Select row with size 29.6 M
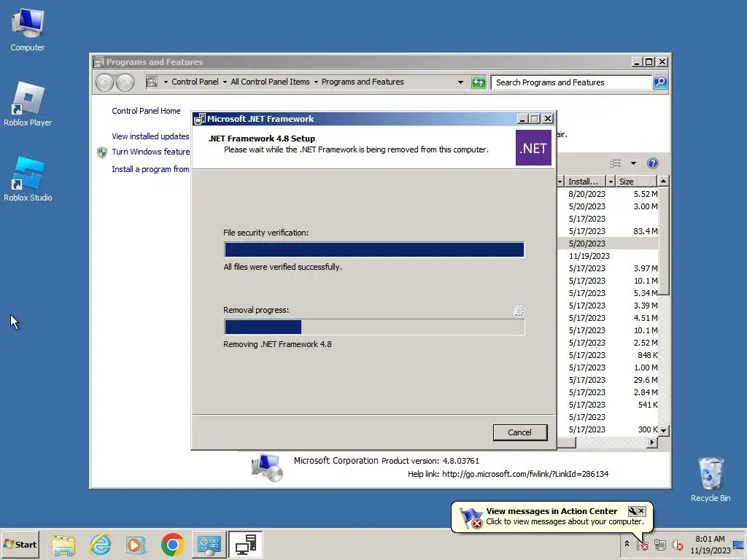This screenshot has height=560, width=747. click(608, 379)
